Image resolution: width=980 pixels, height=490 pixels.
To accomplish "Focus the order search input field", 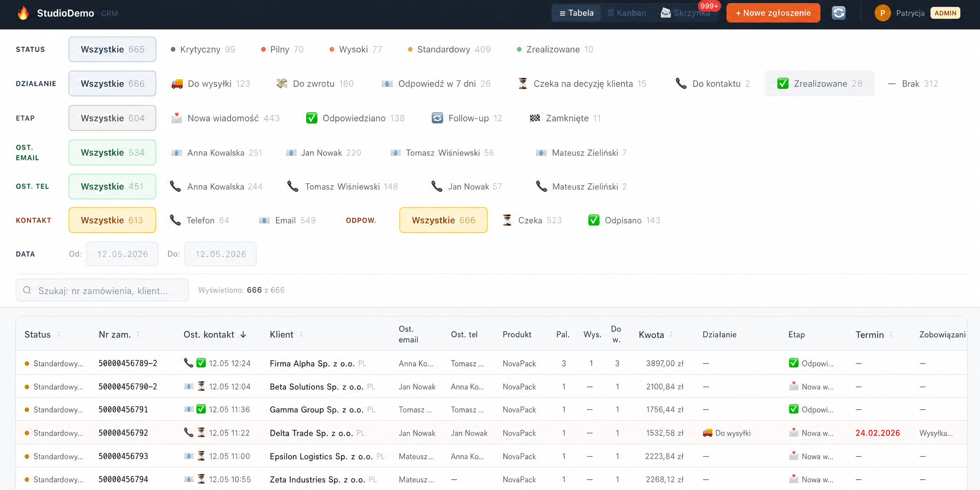I will [x=102, y=290].
